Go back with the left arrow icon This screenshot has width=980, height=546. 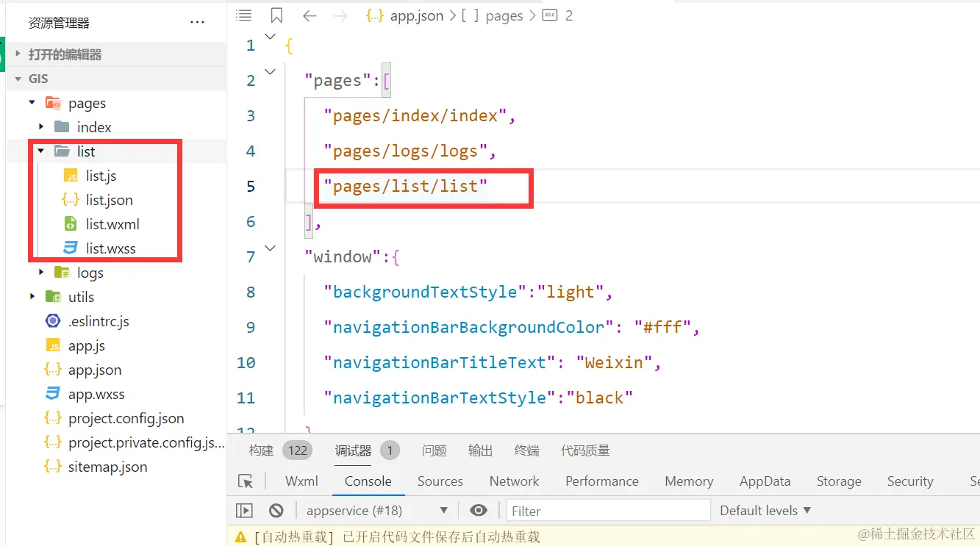point(310,16)
